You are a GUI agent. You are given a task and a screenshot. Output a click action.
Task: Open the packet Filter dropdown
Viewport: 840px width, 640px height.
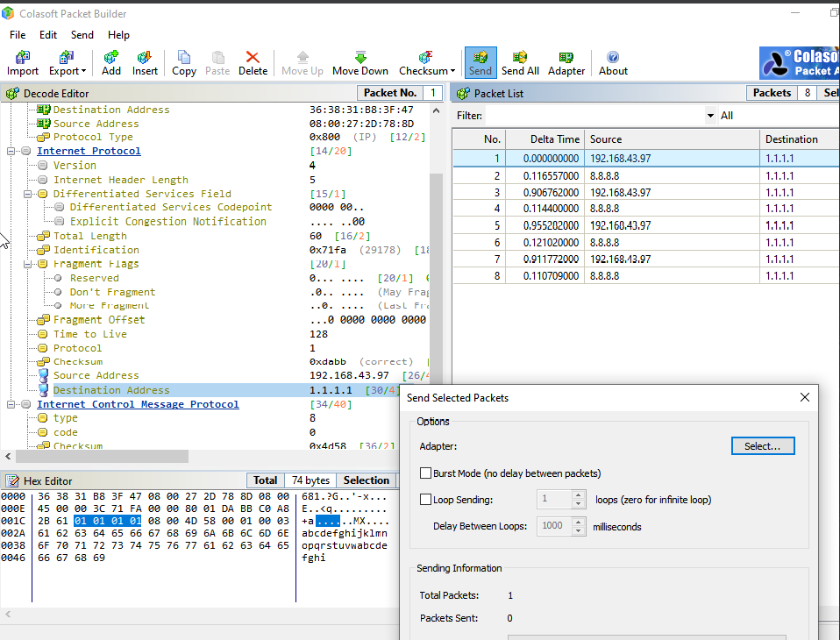point(710,116)
